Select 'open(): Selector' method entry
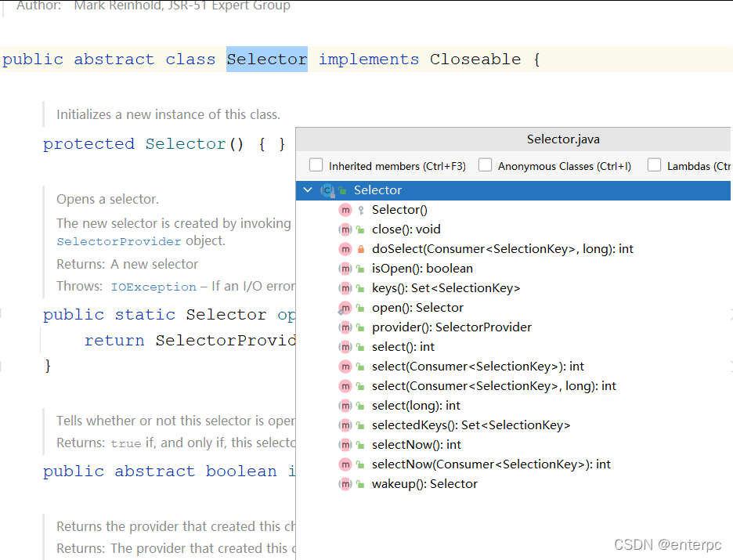 417,308
